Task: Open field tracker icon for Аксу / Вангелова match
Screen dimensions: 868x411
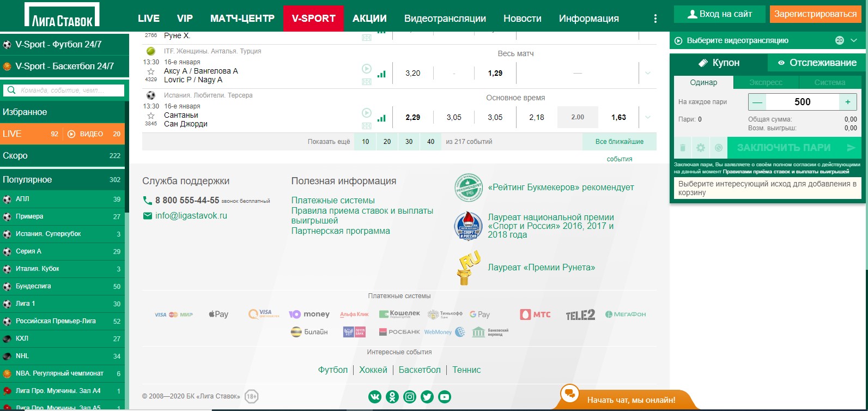Action: click(x=367, y=82)
